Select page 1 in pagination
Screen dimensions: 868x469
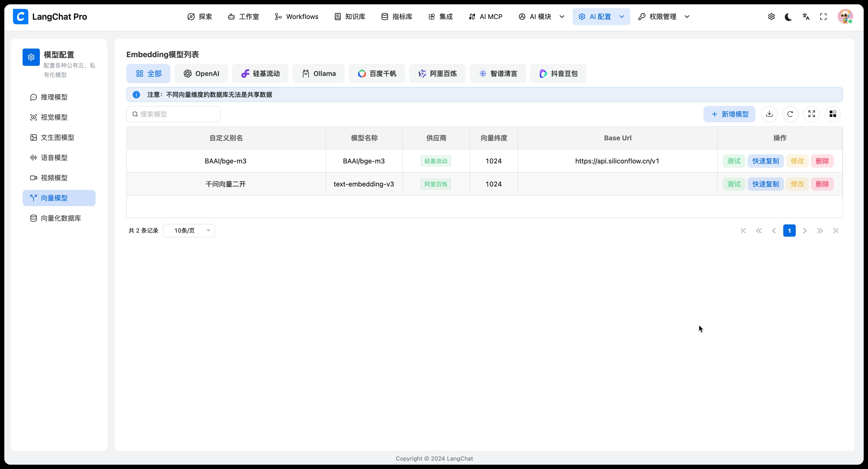point(790,231)
